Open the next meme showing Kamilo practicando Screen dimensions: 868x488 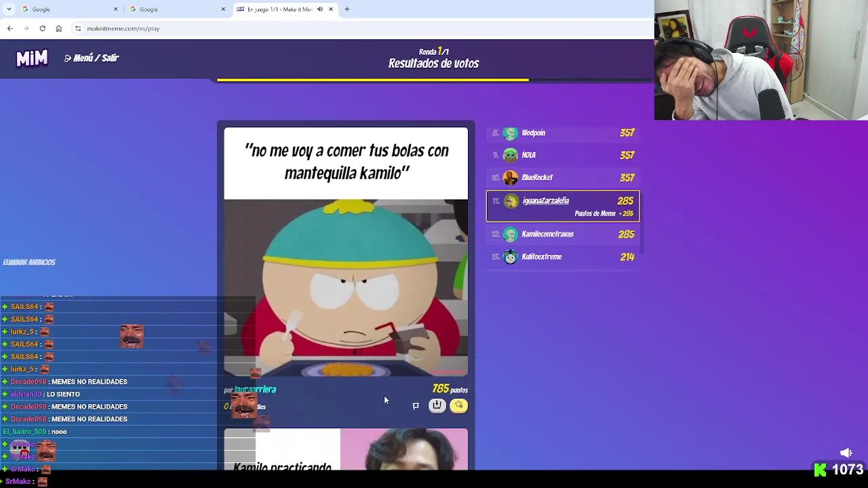(346, 449)
